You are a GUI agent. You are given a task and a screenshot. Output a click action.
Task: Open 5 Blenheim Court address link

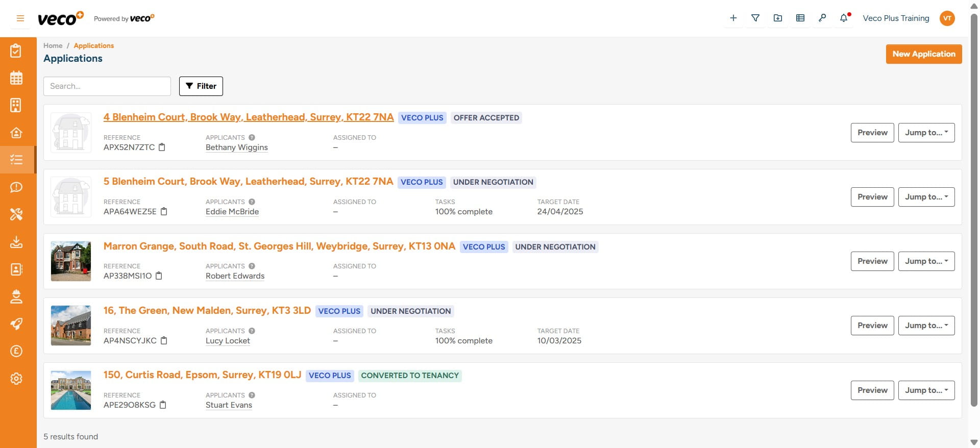249,182
